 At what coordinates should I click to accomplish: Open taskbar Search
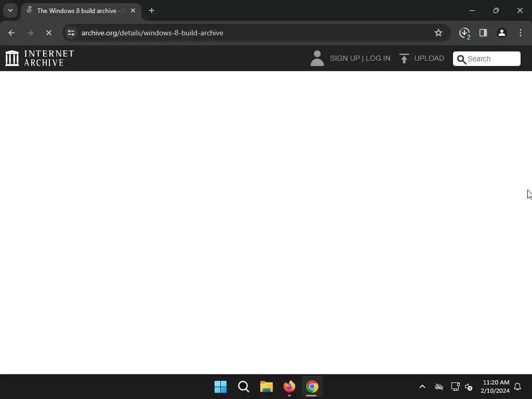(243, 387)
